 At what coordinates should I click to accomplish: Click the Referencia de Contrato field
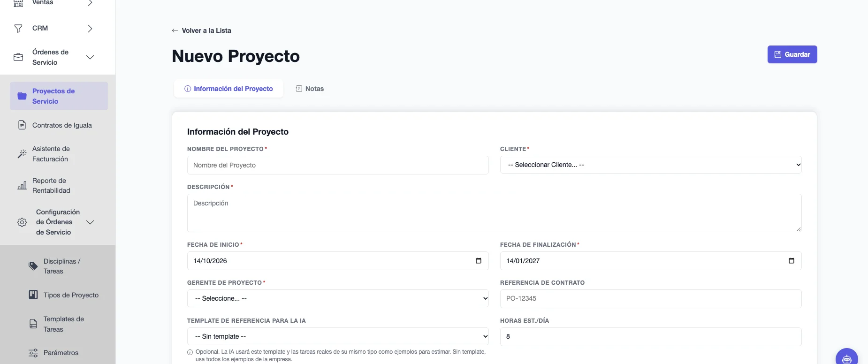pos(651,299)
